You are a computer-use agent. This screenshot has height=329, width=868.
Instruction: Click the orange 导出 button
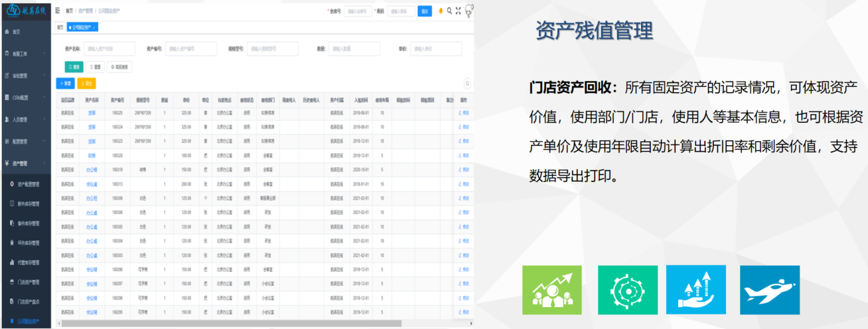[x=86, y=83]
